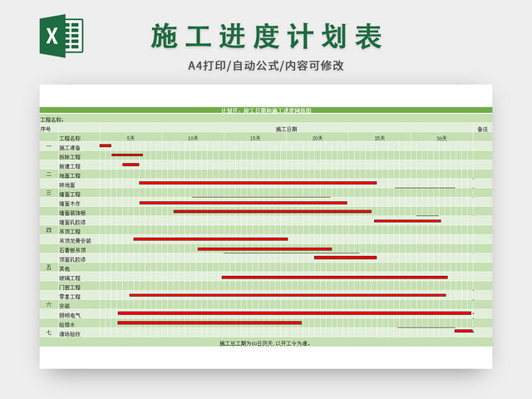Viewport: 532px width, 399px height.
Task: Select the 地面工程 row label
Action: [70, 175]
